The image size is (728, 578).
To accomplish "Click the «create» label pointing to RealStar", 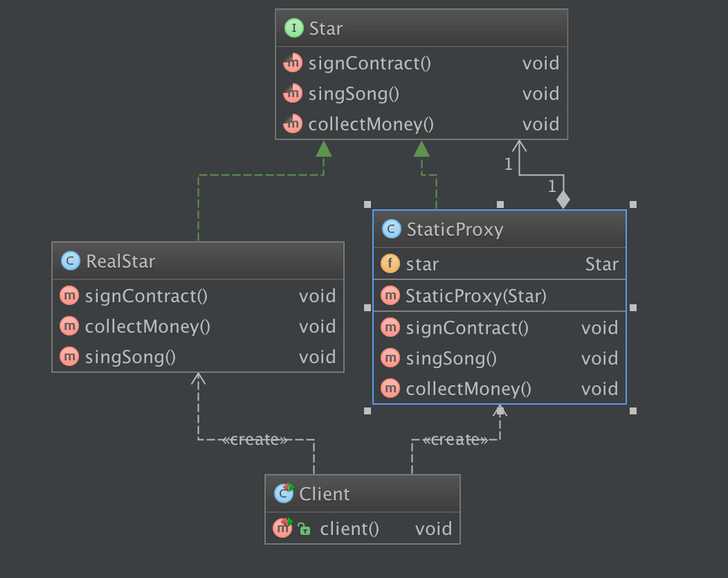I will tap(255, 440).
